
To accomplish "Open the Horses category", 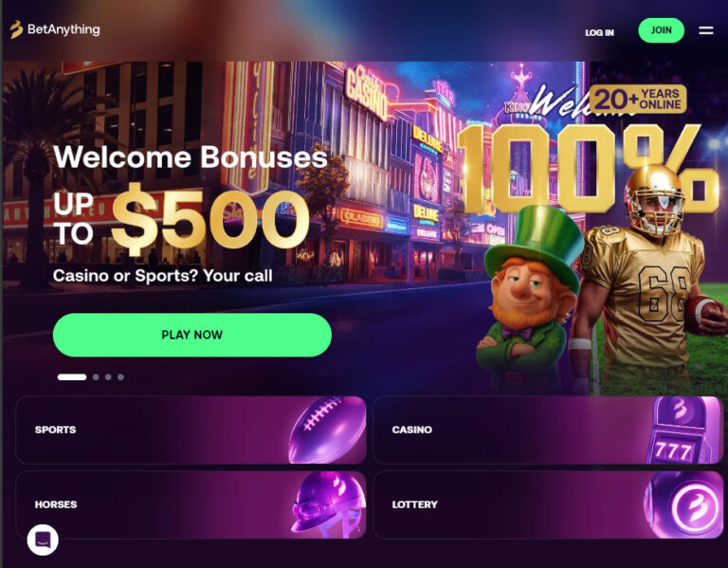I will pyautogui.click(x=191, y=504).
